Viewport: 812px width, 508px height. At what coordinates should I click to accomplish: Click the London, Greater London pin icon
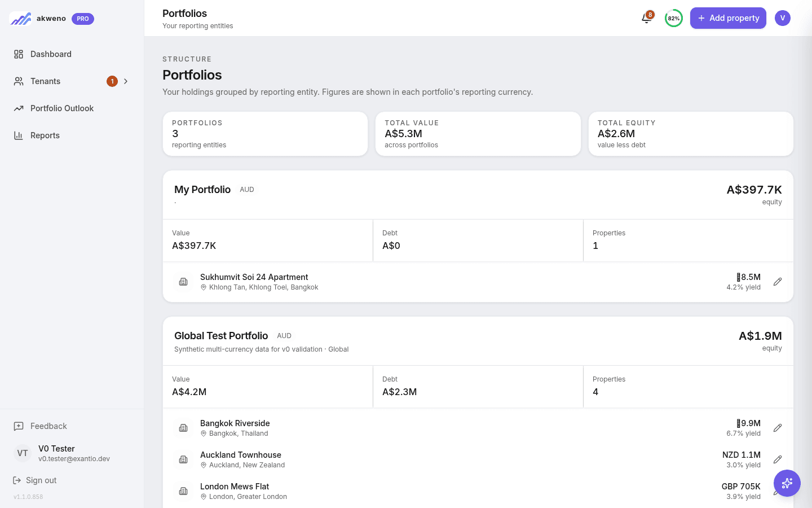click(204, 497)
